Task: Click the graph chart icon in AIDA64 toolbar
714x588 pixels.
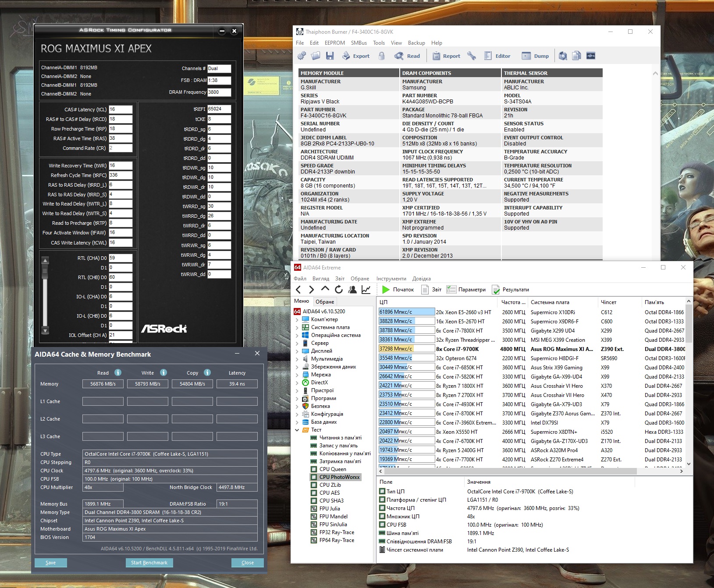Action: 366,289
